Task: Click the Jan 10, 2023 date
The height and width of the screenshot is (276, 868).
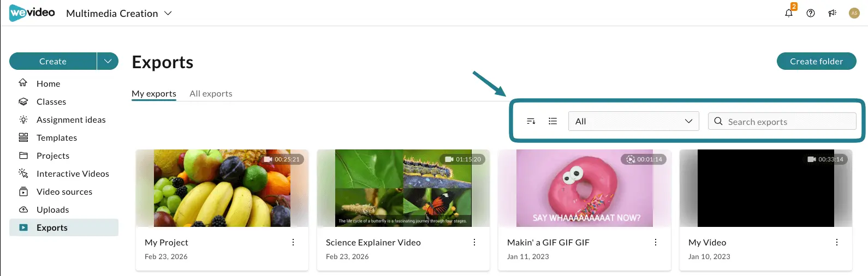Action: click(x=709, y=256)
